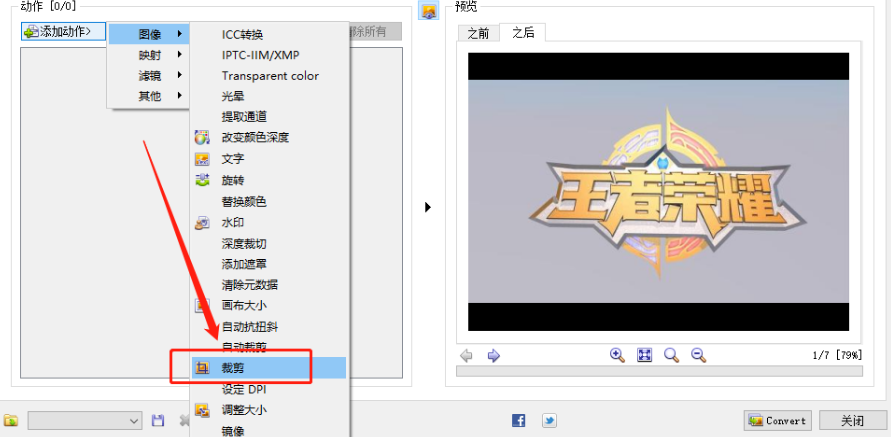
Task: Switch to the 之前 preview tab
Action: click(478, 34)
